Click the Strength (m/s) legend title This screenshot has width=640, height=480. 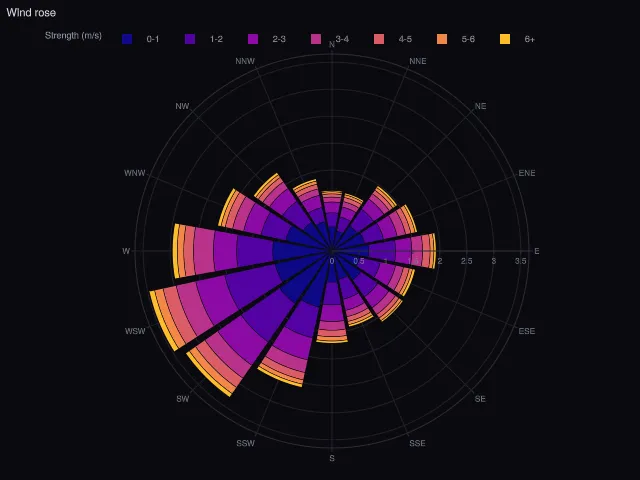[x=73, y=36]
